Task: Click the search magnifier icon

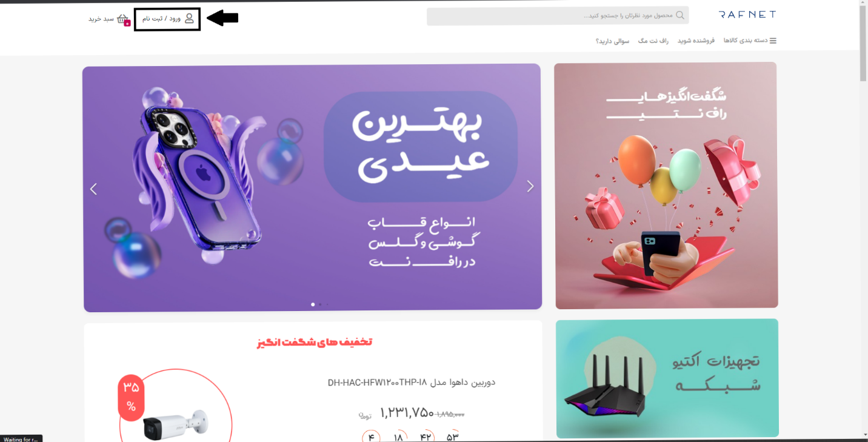Action: 681,15
